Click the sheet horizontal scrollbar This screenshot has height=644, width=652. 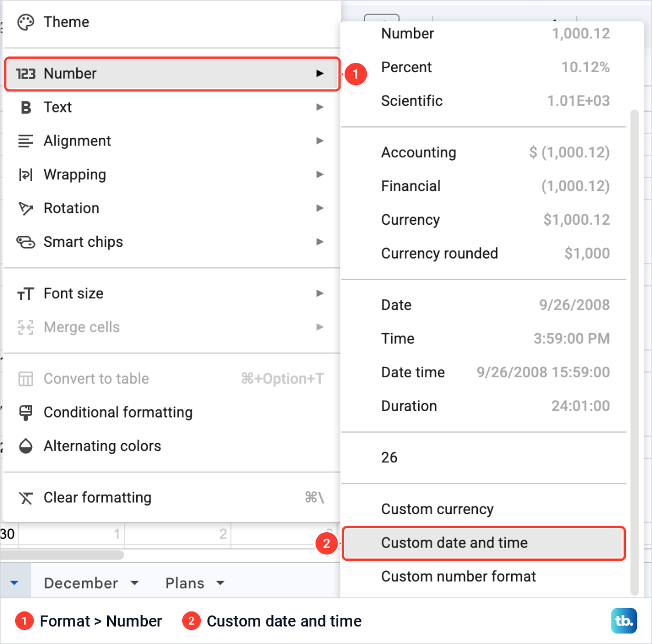62,555
